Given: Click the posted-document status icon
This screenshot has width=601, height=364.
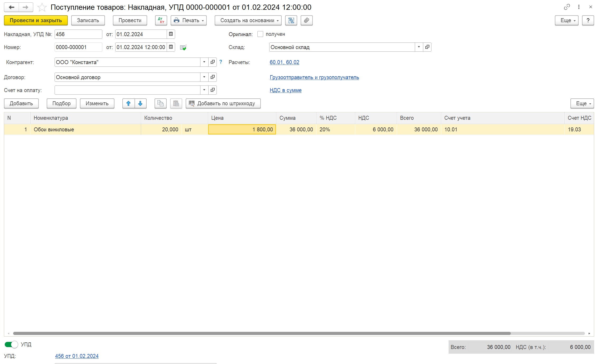Looking at the screenshot, I should (x=183, y=47).
